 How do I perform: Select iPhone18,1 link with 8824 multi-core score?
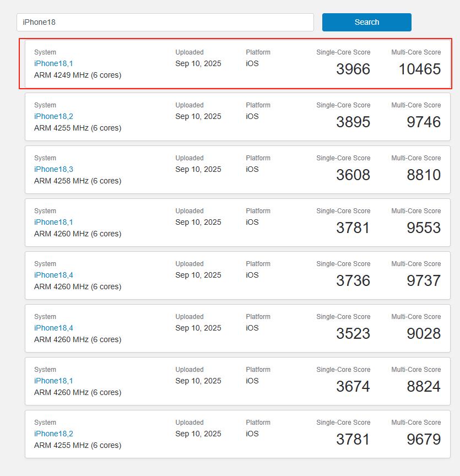click(53, 381)
